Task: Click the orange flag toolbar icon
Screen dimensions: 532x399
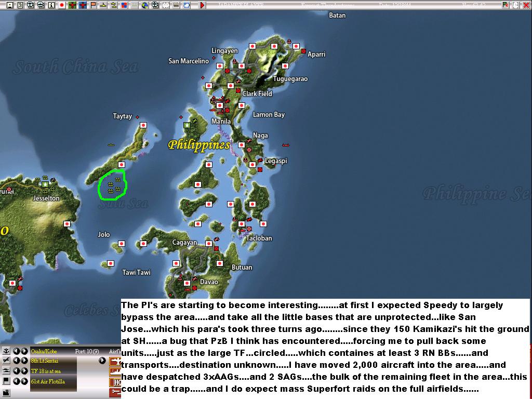Action: (x=93, y=5)
